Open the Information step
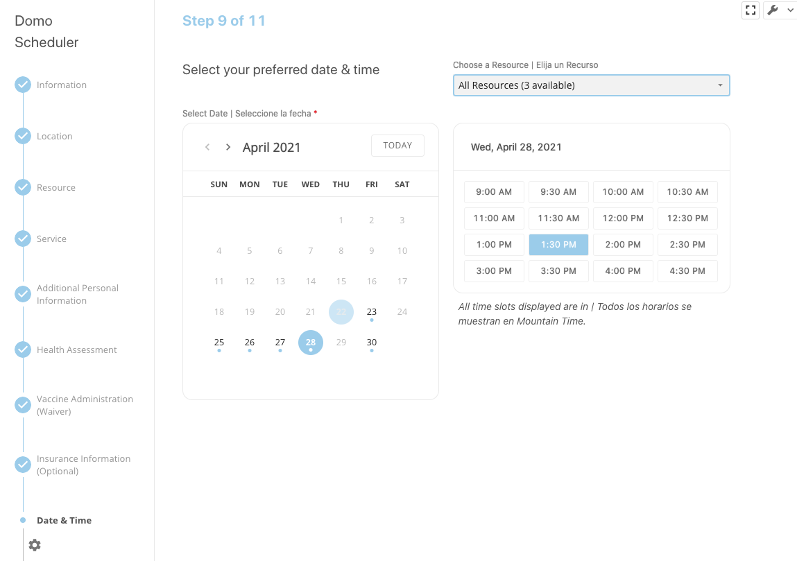797x562 pixels. click(62, 85)
